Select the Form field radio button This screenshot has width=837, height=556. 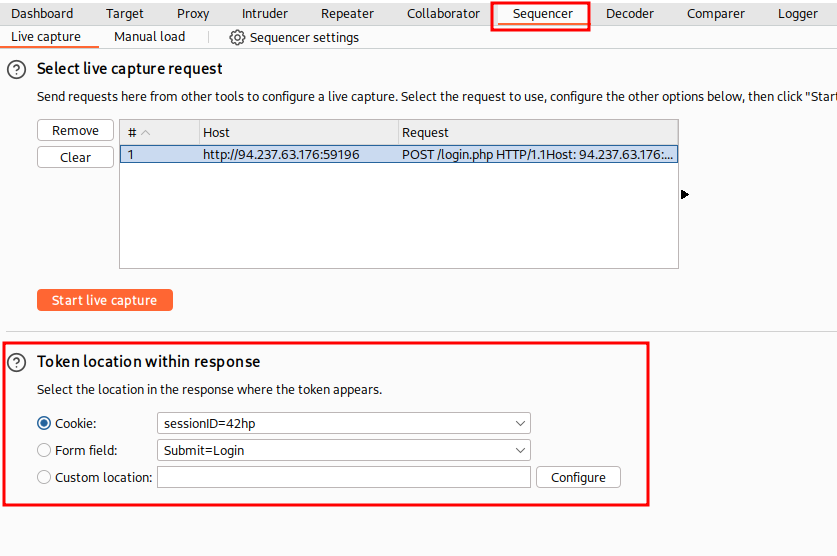44,451
